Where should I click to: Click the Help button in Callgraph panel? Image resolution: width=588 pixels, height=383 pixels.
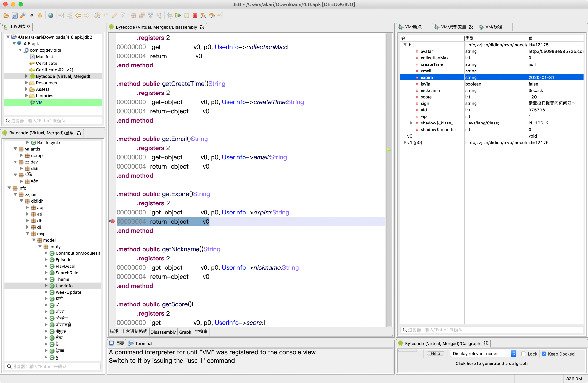(435, 354)
